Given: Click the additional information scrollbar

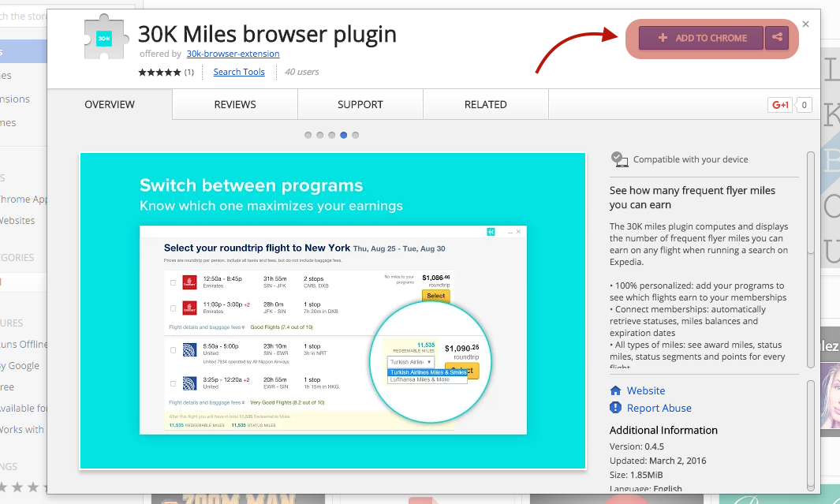Looking at the screenshot, I should tap(811, 435).
